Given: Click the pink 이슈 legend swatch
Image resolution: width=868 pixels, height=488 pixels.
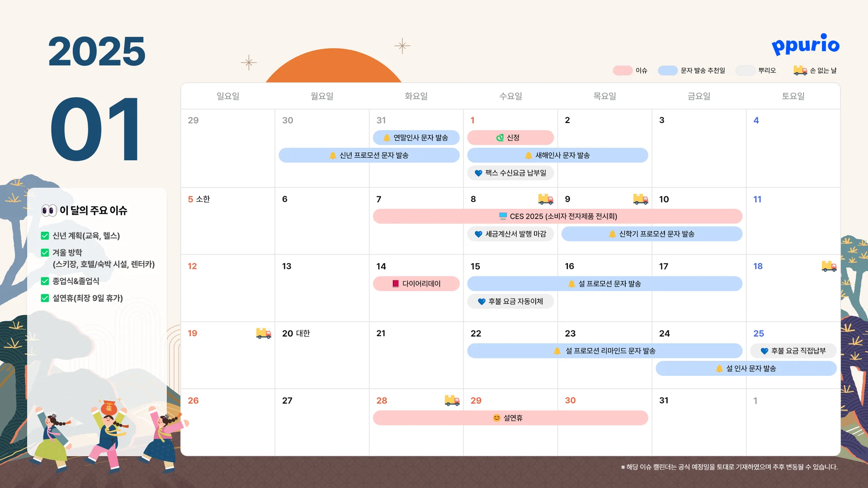Looking at the screenshot, I should 623,70.
